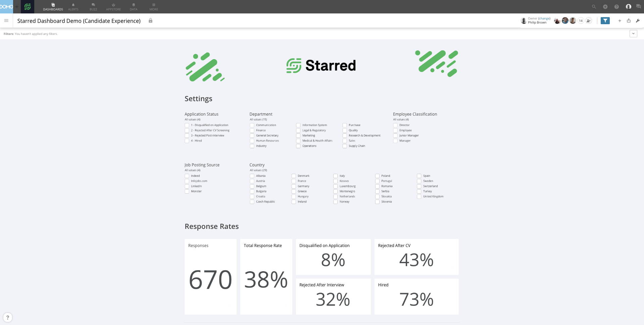Open the Appstore tab

point(113,7)
